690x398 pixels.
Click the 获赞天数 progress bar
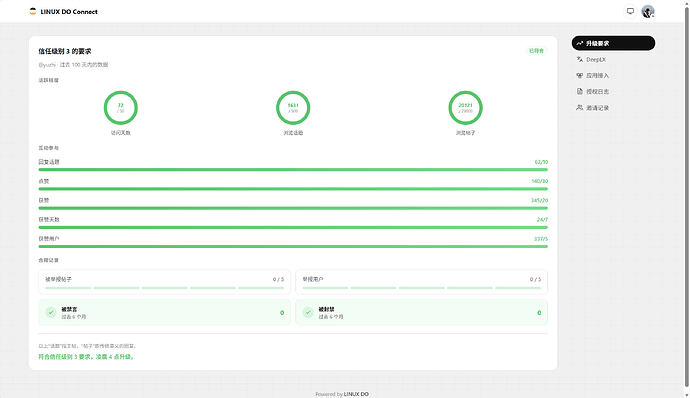click(293, 227)
